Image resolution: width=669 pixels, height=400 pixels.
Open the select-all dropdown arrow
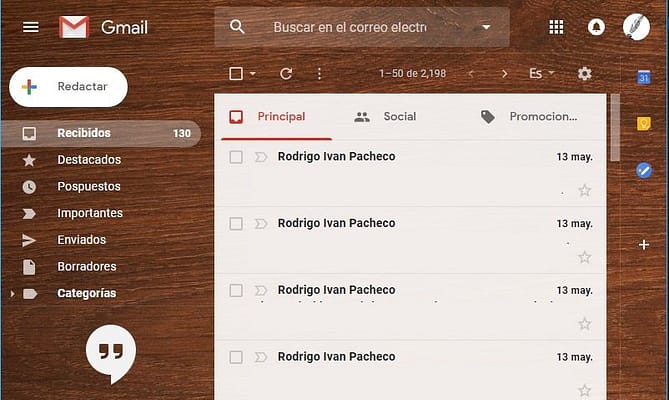(x=253, y=74)
